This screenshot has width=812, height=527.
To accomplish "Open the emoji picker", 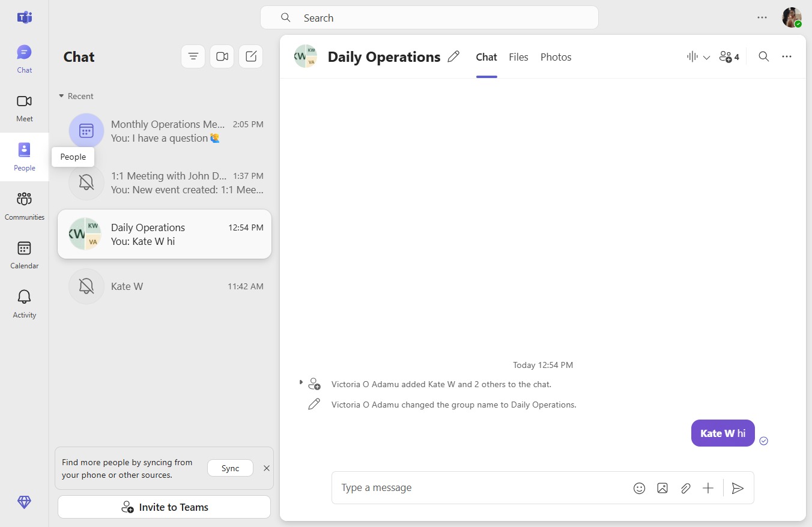I will tap(640, 488).
